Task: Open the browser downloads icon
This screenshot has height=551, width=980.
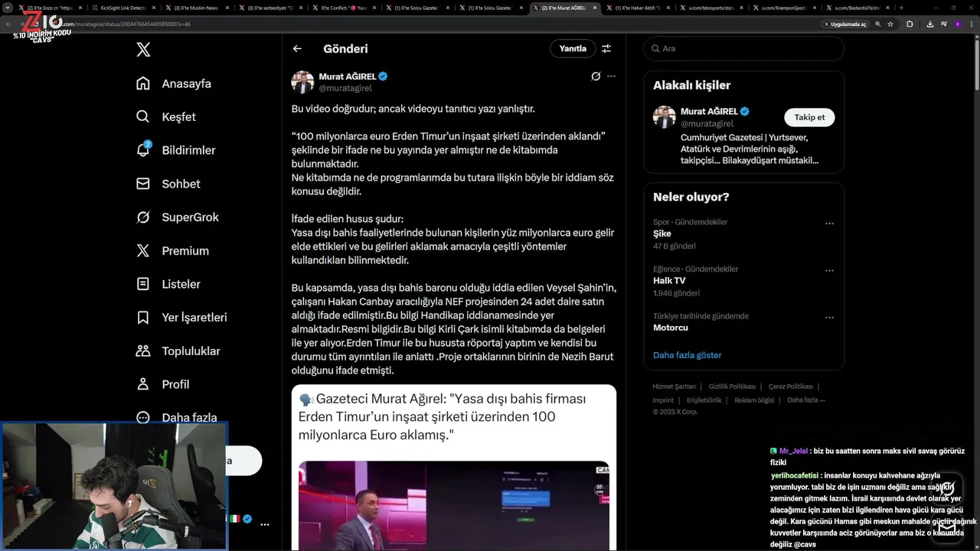Action: (x=929, y=24)
